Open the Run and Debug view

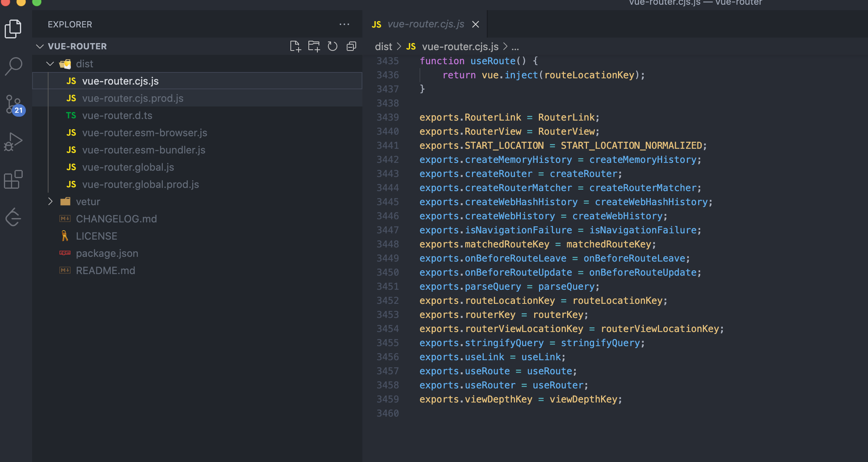13,141
